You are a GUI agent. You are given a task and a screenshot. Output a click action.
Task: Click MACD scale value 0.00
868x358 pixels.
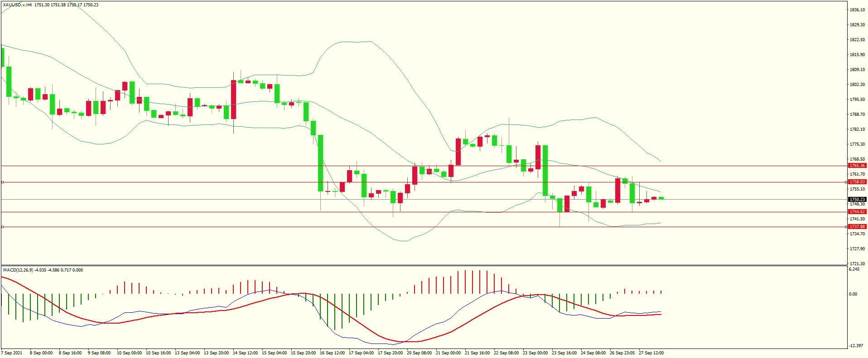tap(853, 294)
